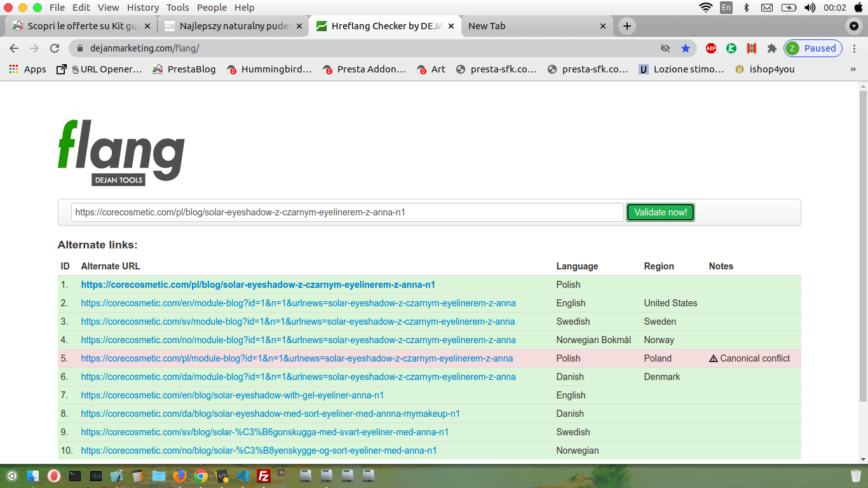This screenshot has height=488, width=868.
Task: Close the Hreflang Checker tab
Action: pos(451,26)
